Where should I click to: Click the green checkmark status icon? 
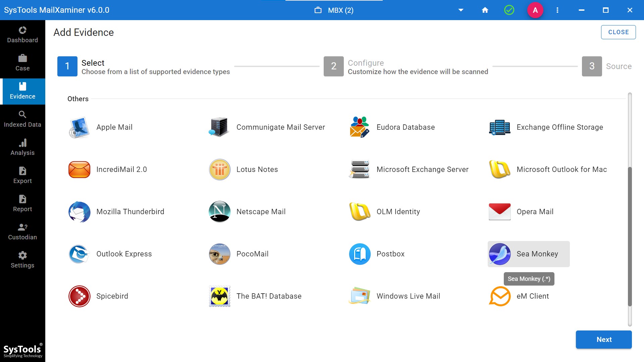point(509,10)
